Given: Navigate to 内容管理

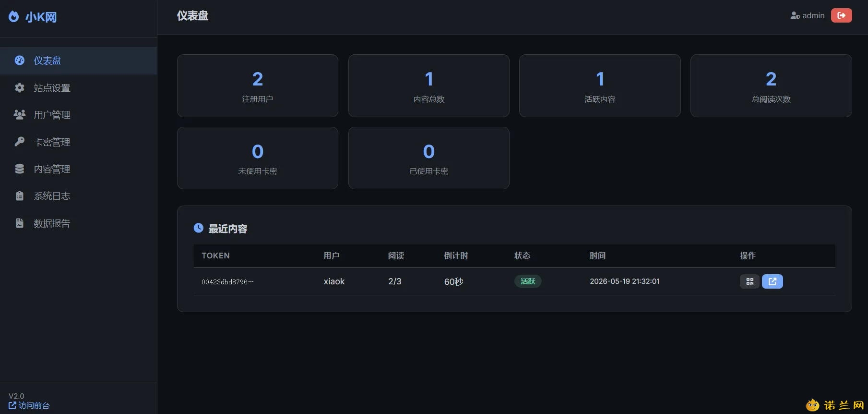Looking at the screenshot, I should coord(78,169).
